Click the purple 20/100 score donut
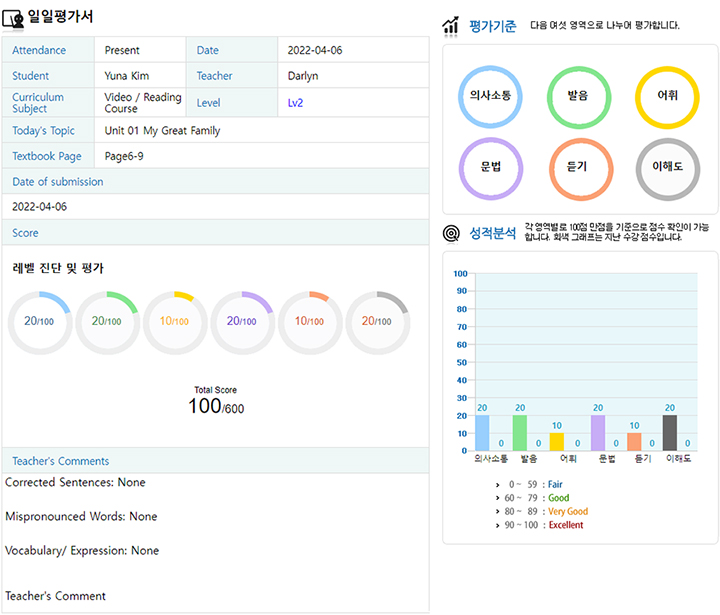 click(242, 322)
